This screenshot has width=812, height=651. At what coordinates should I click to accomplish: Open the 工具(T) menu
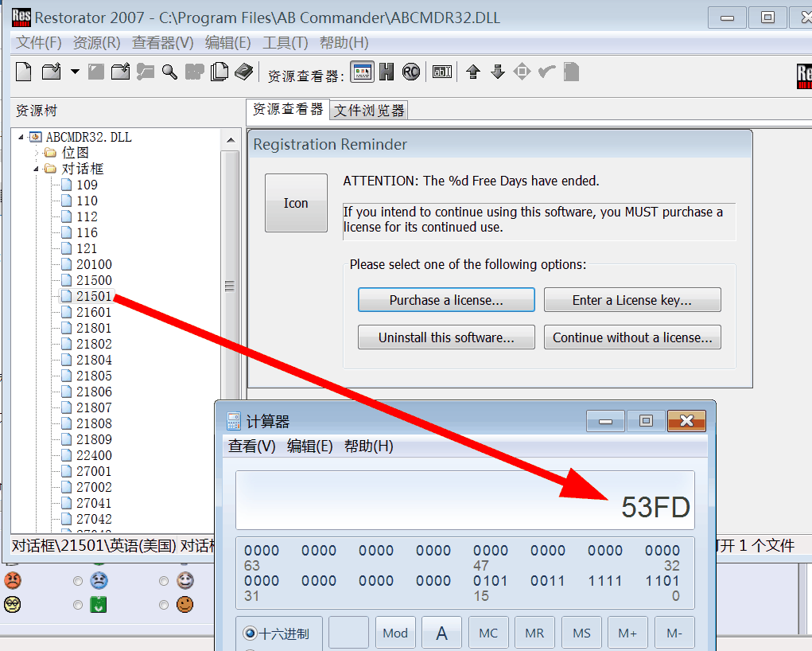(x=285, y=42)
